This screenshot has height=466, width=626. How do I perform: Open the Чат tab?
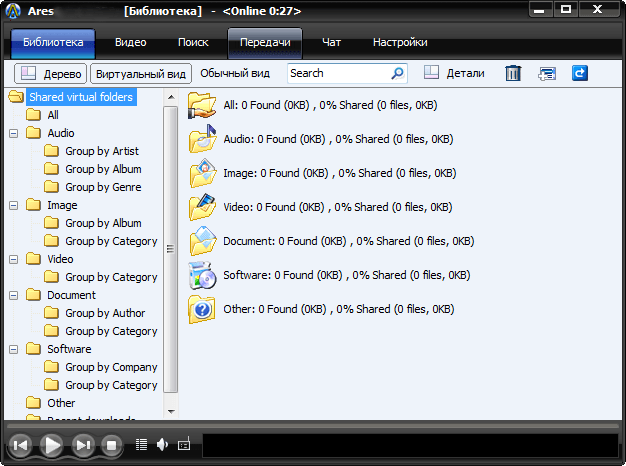(331, 42)
